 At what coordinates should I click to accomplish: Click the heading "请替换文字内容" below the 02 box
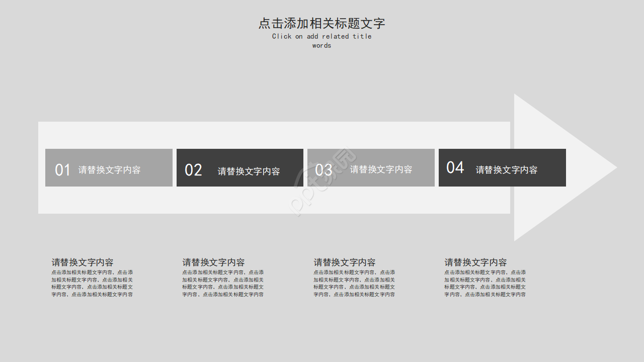coord(213,262)
